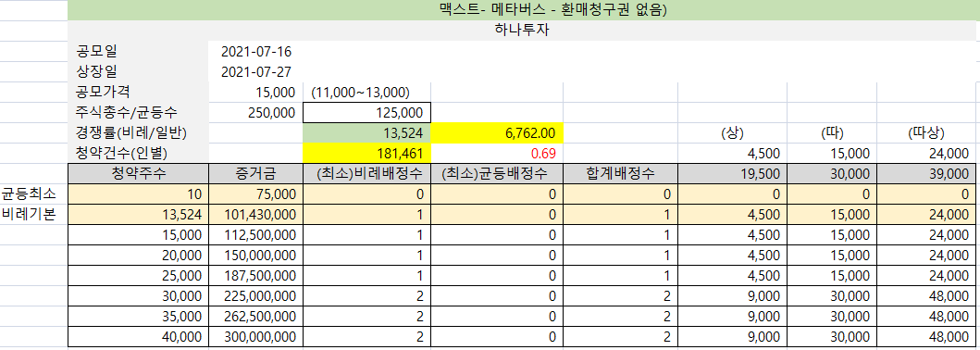The height and width of the screenshot is (350, 980).
Task: Select the green title cell starting 맥스트- 메타버스
Action: (x=524, y=10)
